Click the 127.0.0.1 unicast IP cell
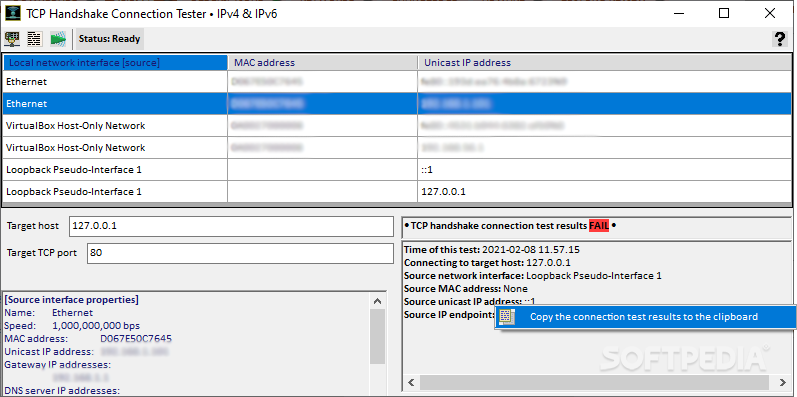Image resolution: width=797 pixels, height=397 pixels. tap(605, 192)
